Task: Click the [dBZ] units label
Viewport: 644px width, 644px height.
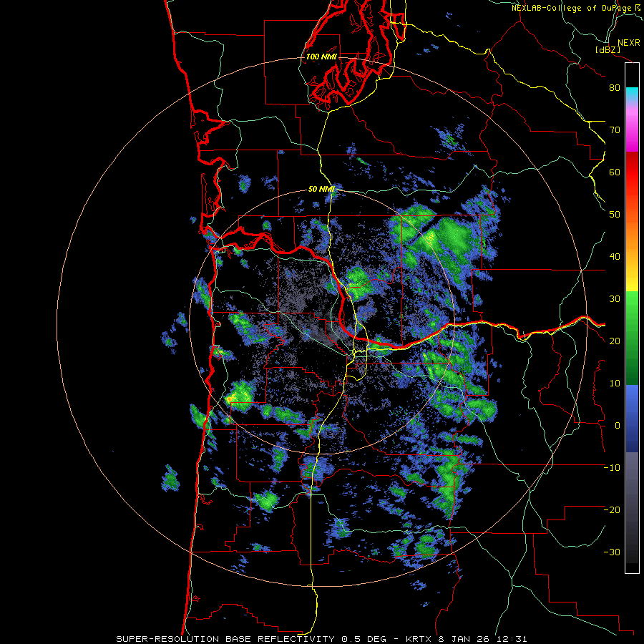Action: (608, 49)
